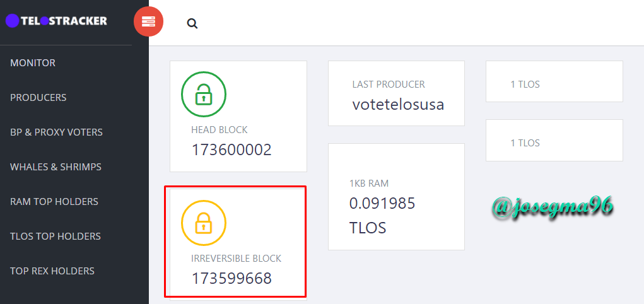Click the lower 1 TLOS card
Image resolution: width=644 pixels, height=304 pixels.
554,140
